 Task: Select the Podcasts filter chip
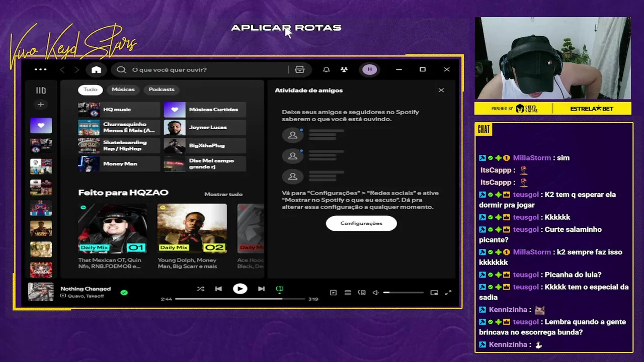pyautogui.click(x=162, y=89)
